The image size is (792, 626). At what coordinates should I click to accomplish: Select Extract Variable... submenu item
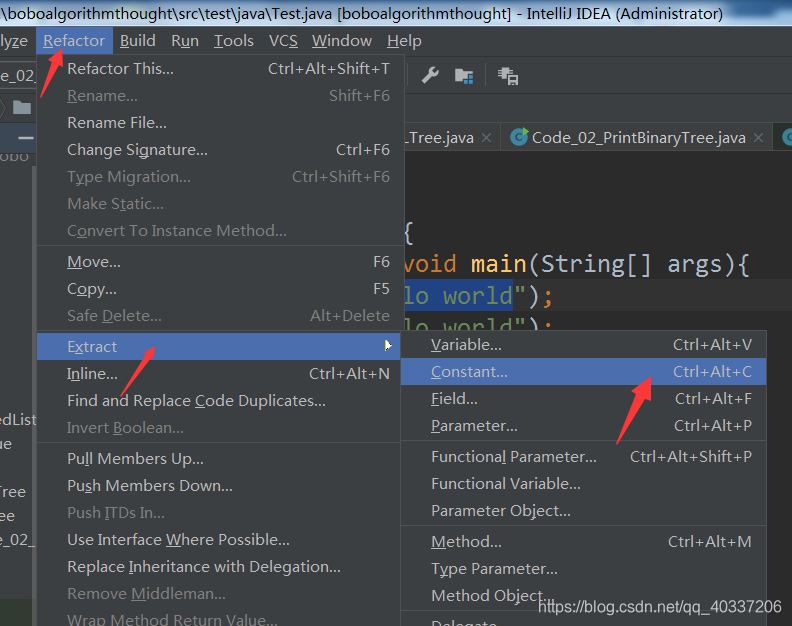click(x=583, y=345)
